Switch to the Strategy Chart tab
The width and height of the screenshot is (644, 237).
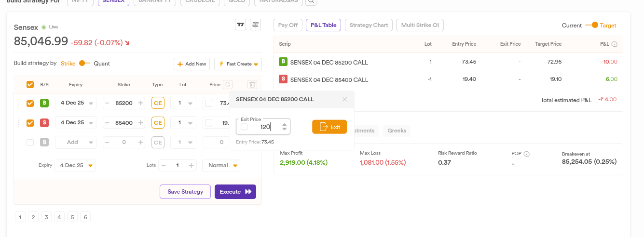pos(369,25)
